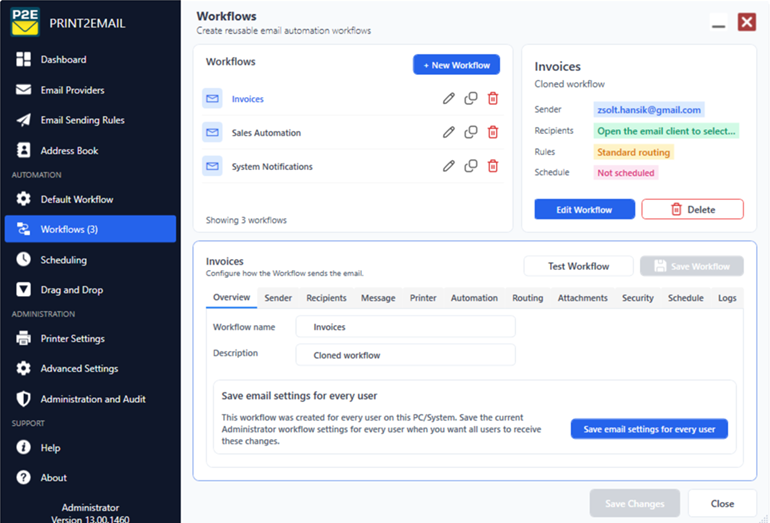Edit System Notifications with pencil icon
This screenshot has height=523, width=770.
[x=448, y=166]
